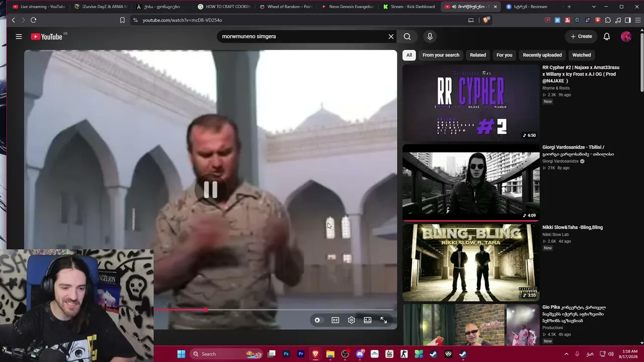Open Brave Shields lion icon
Image resolution: width=644 pixels, height=362 pixels.
pyautogui.click(x=486, y=20)
